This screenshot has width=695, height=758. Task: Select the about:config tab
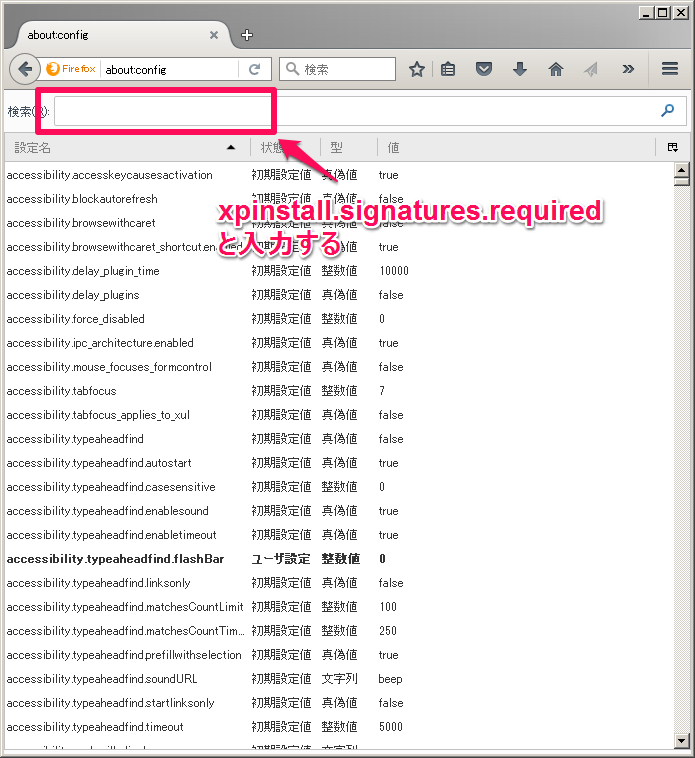click(123, 35)
